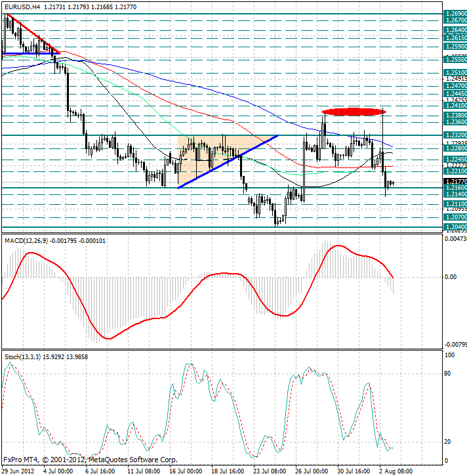Click the 16 Jul 00:00 time label
Image resolution: width=467 pixels, height=476 pixels.
[186, 471]
